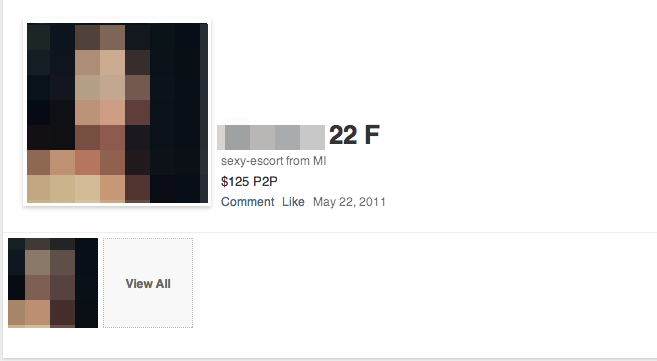Open the View All photos box

(x=148, y=283)
